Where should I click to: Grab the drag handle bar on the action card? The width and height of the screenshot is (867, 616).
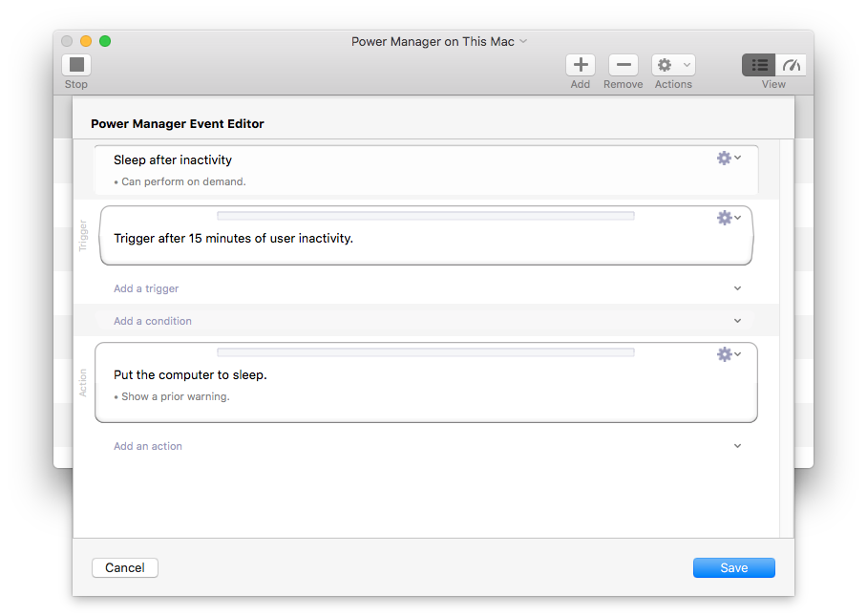[426, 352]
